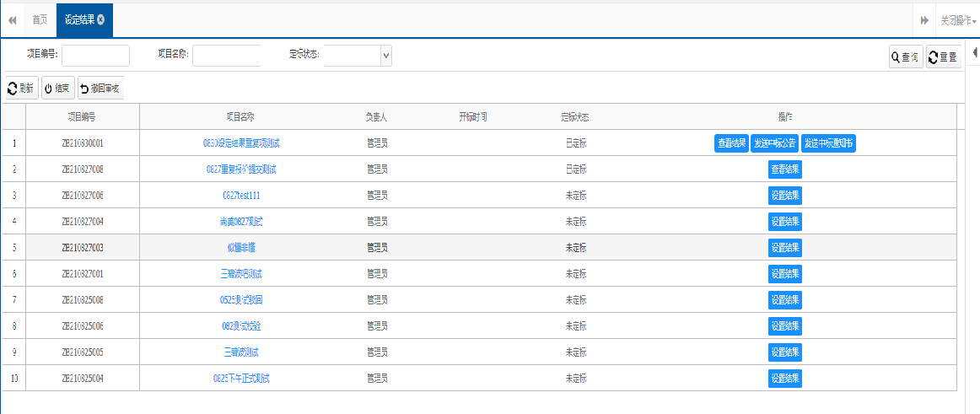Collapse the right side panel arrow
The width and height of the screenshot is (980, 414).
[x=975, y=54]
